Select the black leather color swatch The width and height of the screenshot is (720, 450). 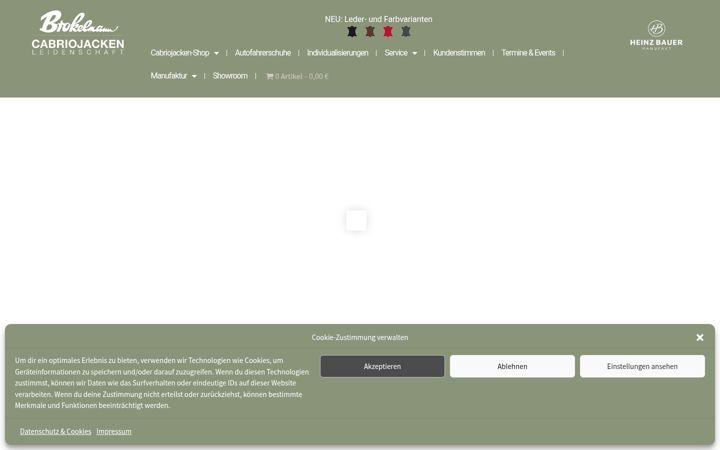click(352, 32)
